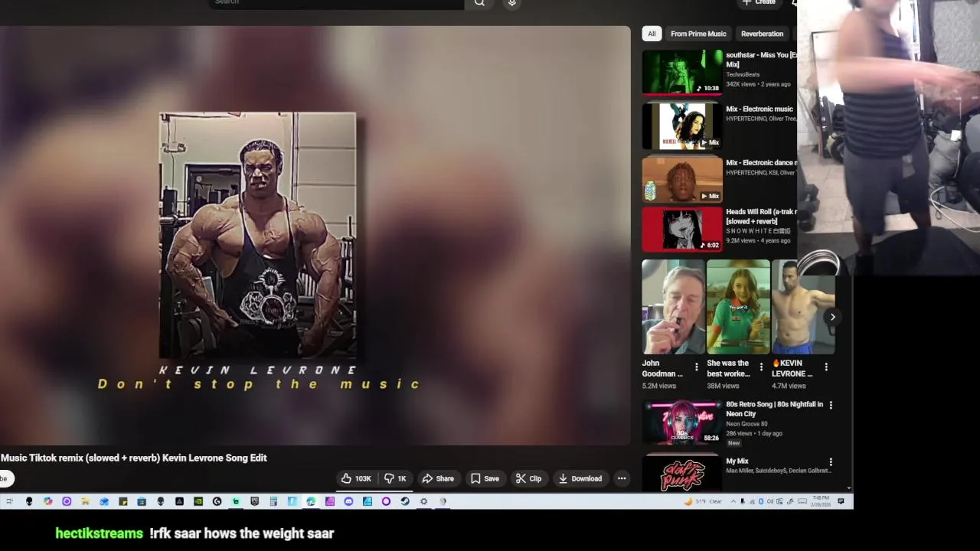The height and width of the screenshot is (551, 980).
Task: Like the video showing 103K likes
Action: point(356,478)
